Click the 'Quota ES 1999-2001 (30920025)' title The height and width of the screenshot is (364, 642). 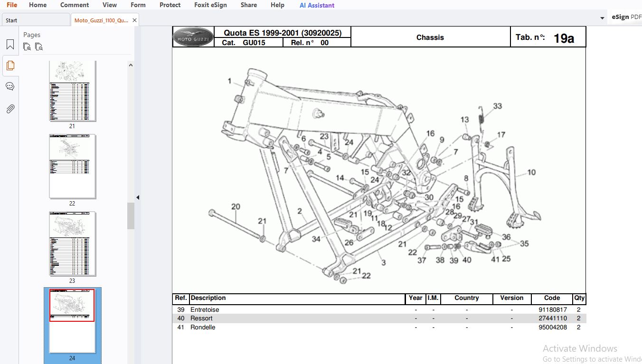[x=283, y=33]
